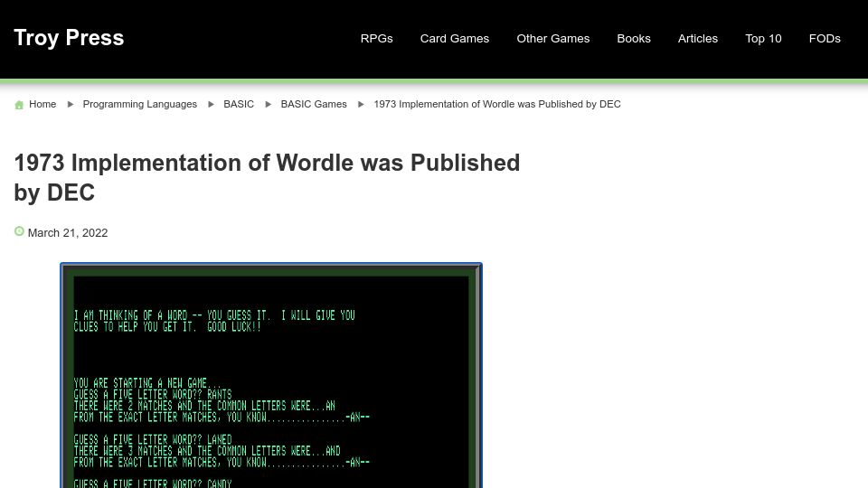
Task: Click the green clock date icon
Action: click(x=19, y=231)
